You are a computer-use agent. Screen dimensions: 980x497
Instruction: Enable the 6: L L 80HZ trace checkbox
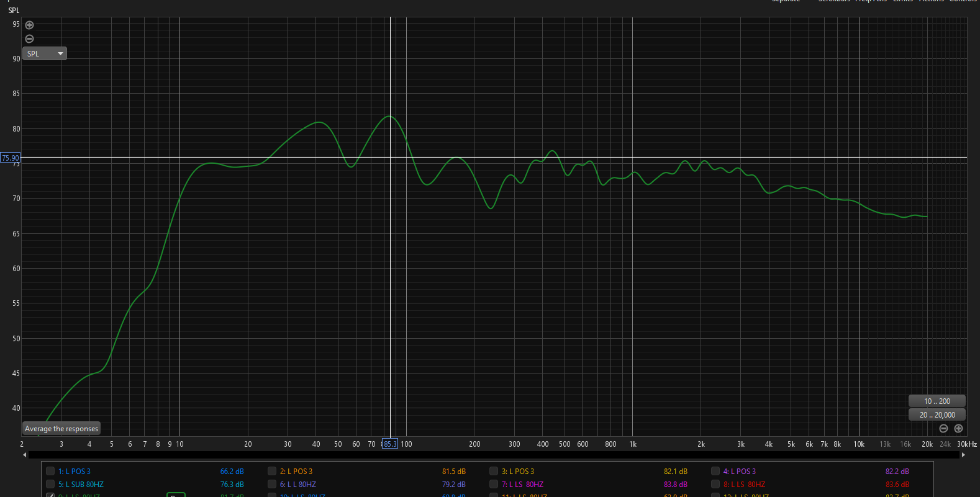click(272, 484)
